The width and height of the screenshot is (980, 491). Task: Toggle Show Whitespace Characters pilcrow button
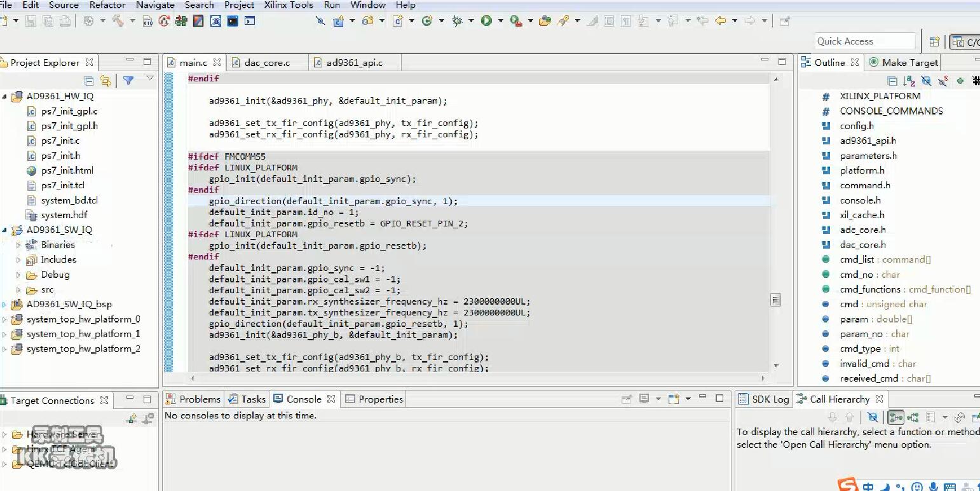tap(626, 21)
